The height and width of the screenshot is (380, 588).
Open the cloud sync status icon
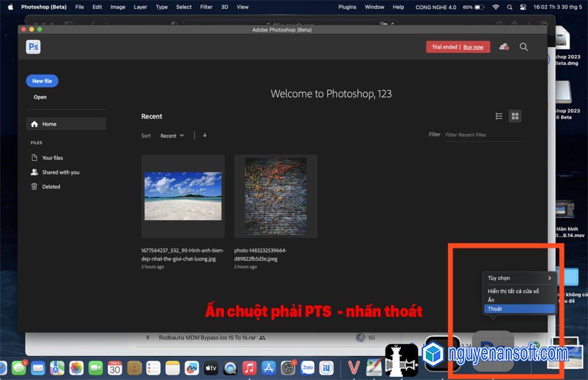(504, 47)
